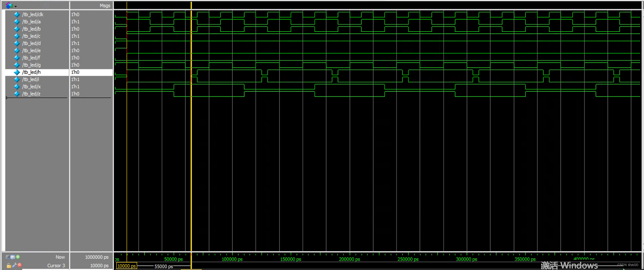Screen dimensions: 644x270
Task: Click the diamond icon beside /tb_led/d
Action: [17, 43]
